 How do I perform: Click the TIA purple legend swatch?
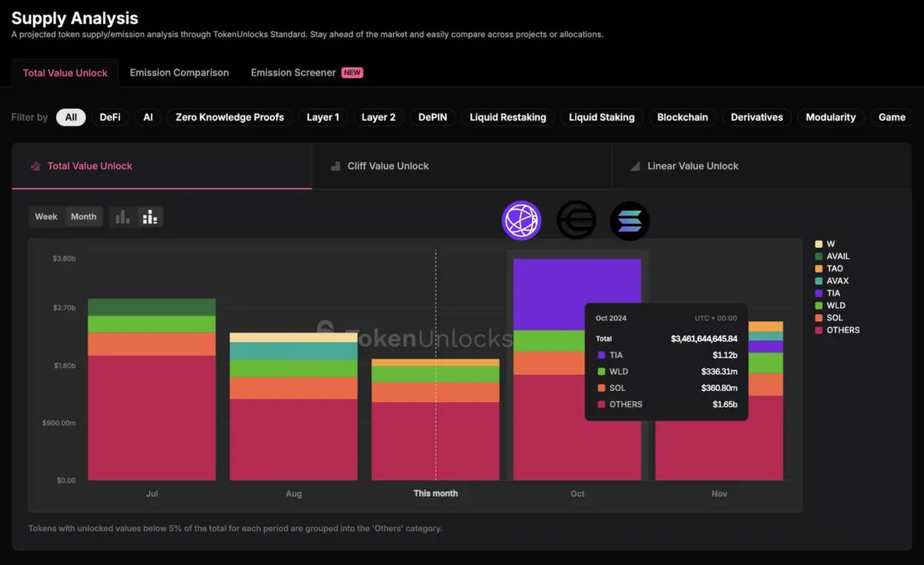pyautogui.click(x=819, y=293)
